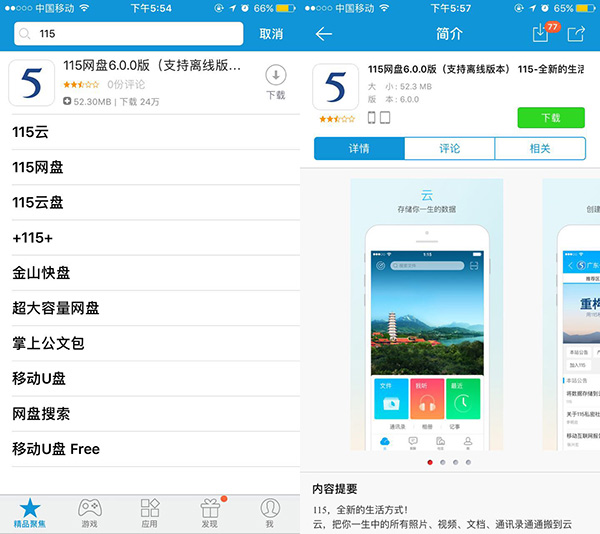Select the fourth page indicator dot
The width and height of the screenshot is (600, 534).
(x=468, y=462)
